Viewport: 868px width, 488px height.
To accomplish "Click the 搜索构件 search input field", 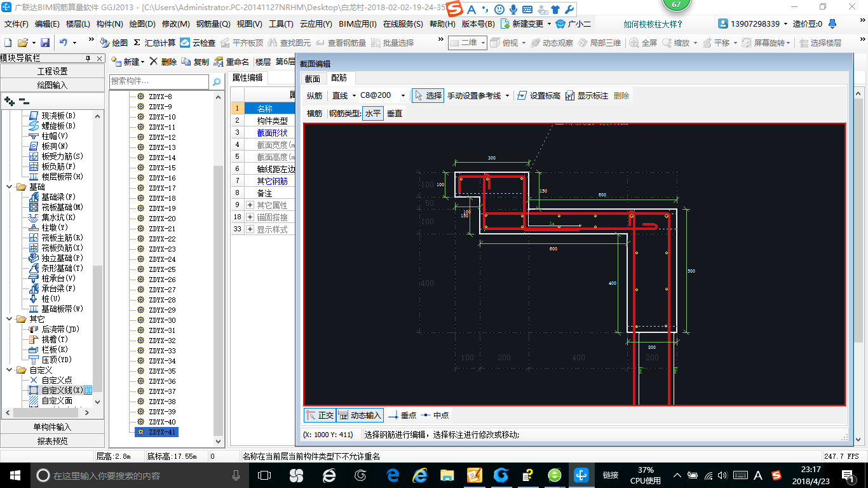I will [x=159, y=81].
